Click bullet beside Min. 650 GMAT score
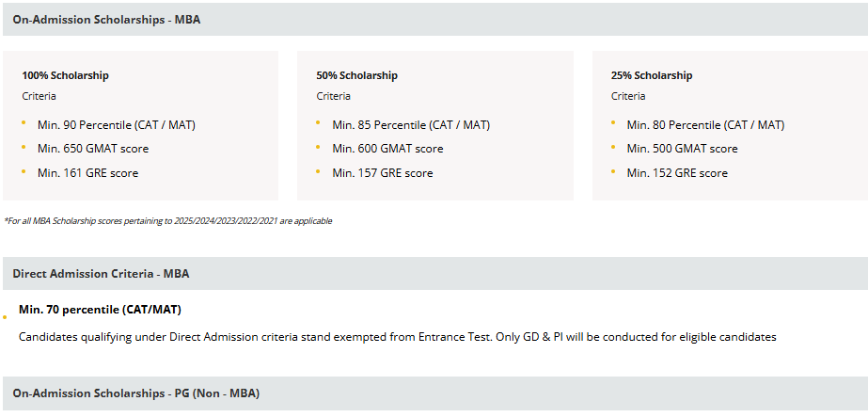Image resolution: width=868 pixels, height=417 pixels. 24,147
